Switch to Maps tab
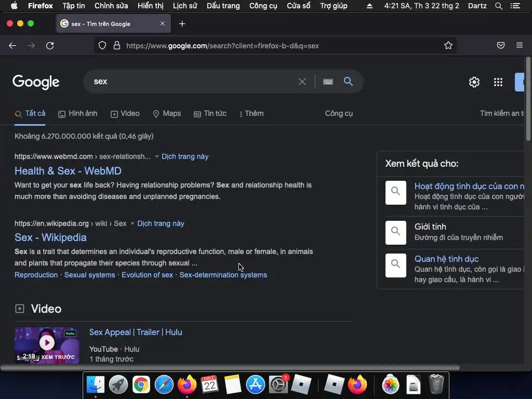The width and height of the screenshot is (532, 399). click(167, 114)
